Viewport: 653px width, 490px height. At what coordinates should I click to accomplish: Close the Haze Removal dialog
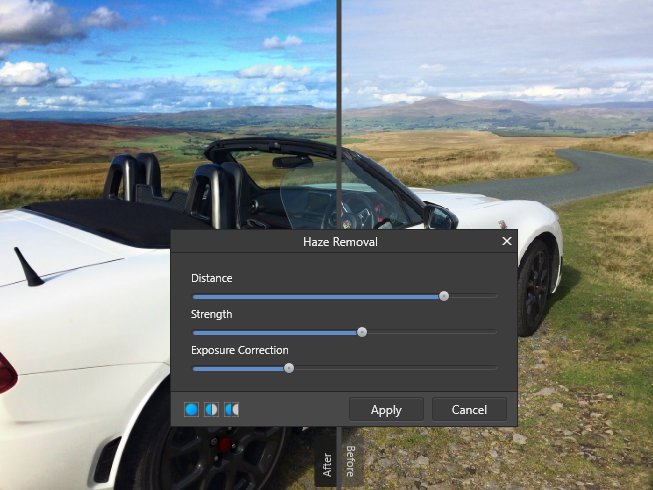point(507,241)
